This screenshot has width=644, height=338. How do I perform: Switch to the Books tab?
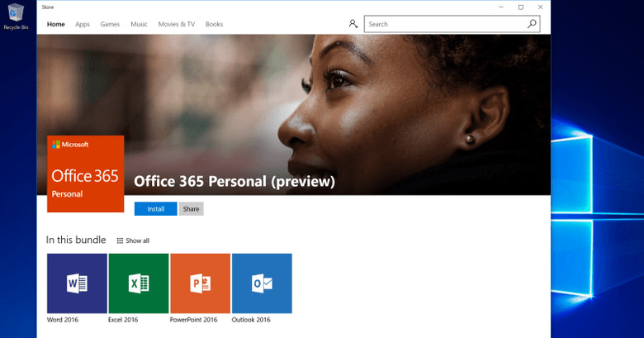click(x=214, y=24)
